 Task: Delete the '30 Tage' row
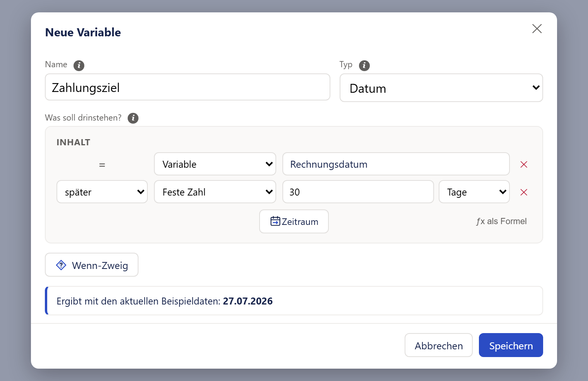524,192
